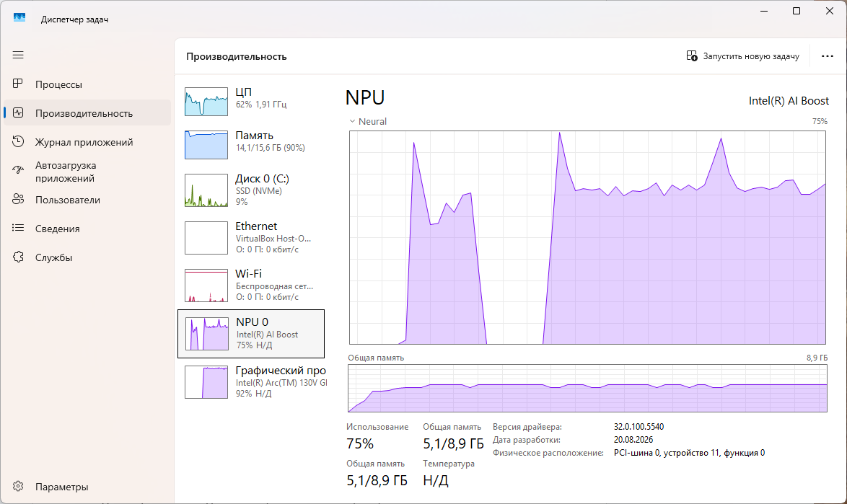Select the Wi-Fi graph thumbnail
This screenshot has height=504, width=847.
pyautogui.click(x=206, y=285)
